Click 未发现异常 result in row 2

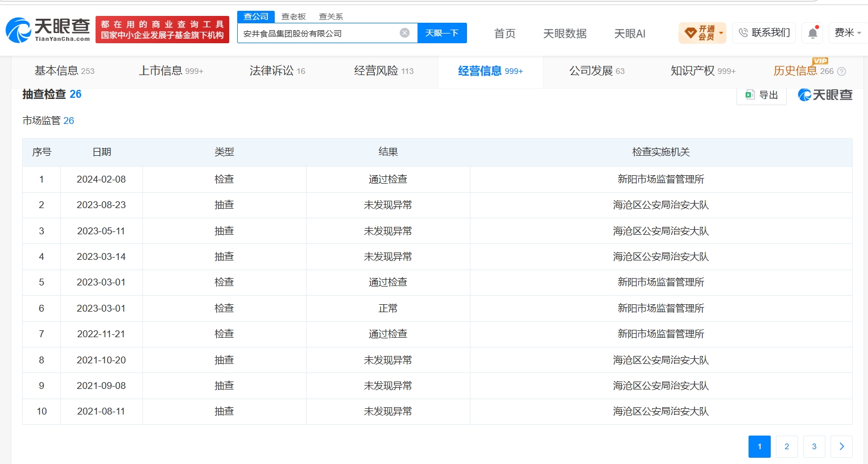pos(388,205)
